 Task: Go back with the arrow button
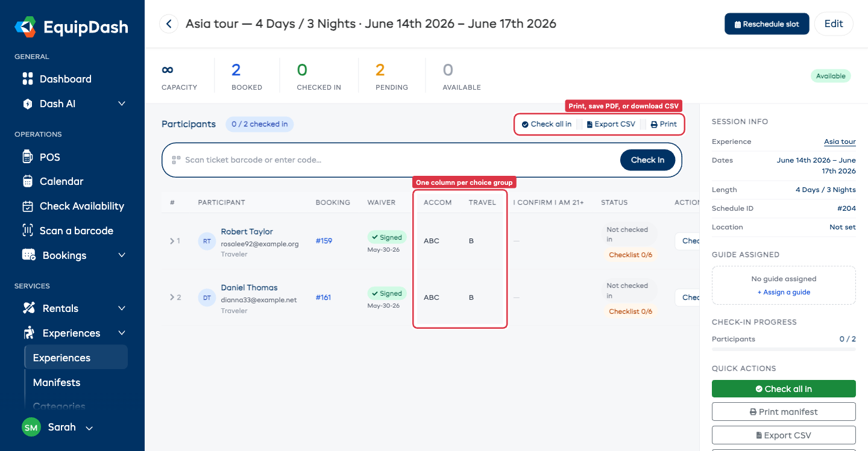coord(169,24)
